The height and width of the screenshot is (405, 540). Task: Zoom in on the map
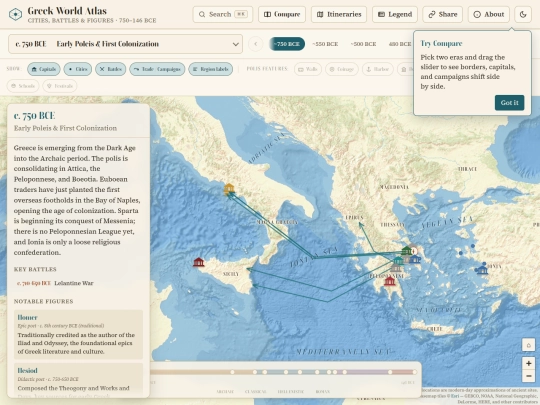point(529,363)
